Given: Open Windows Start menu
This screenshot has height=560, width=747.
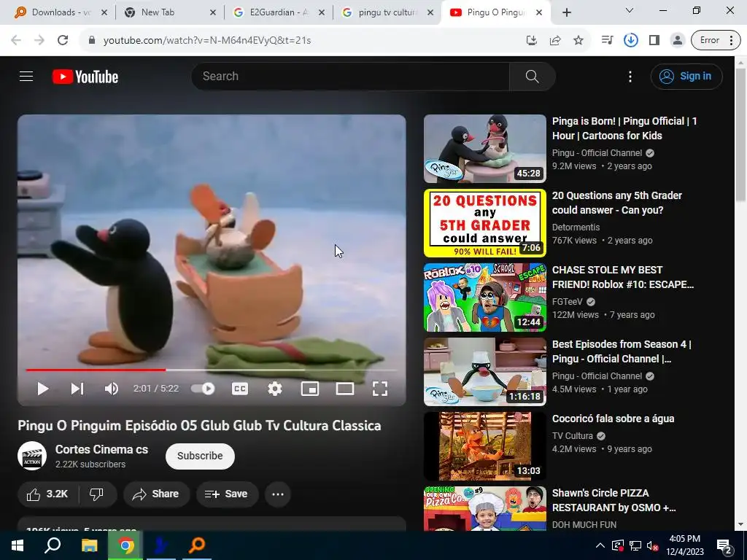Looking at the screenshot, I should 18,545.
